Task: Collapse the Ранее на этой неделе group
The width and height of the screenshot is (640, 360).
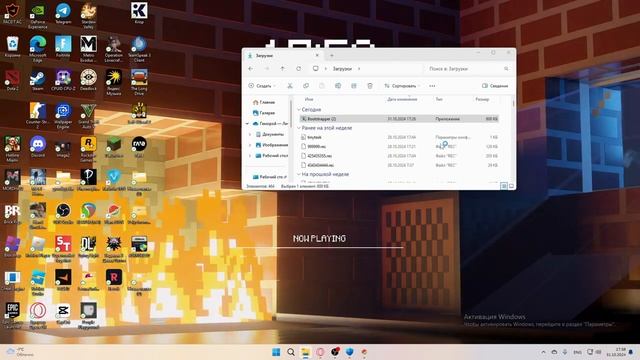Action: (299, 128)
